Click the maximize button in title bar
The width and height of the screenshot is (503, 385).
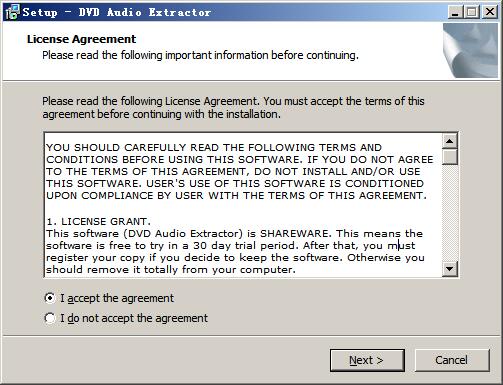click(472, 12)
